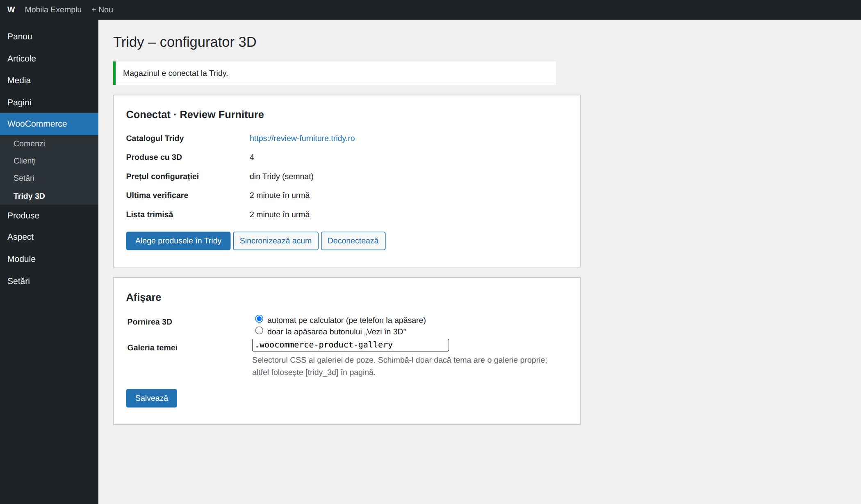This screenshot has width=861, height=504.
Task: Select the Tridy 3D submenu item
Action: (49, 196)
